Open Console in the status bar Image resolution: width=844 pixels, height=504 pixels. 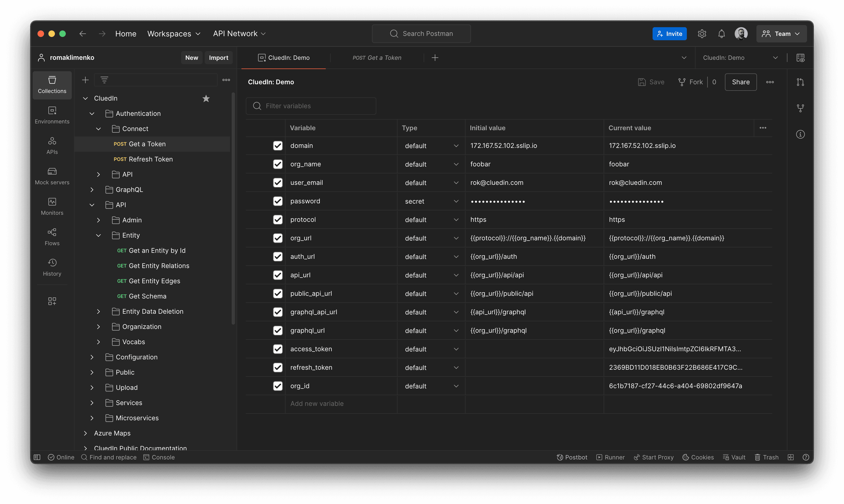coord(159,458)
